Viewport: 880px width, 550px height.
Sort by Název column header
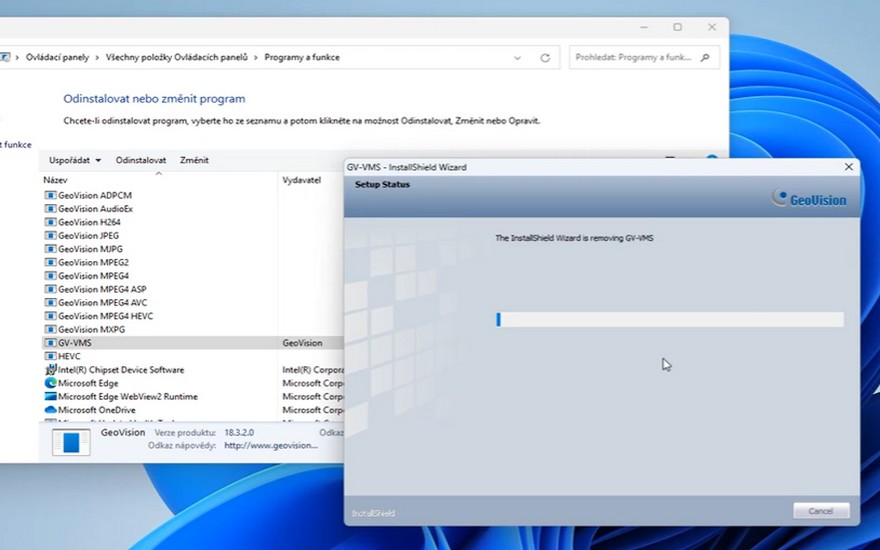pyautogui.click(x=55, y=180)
